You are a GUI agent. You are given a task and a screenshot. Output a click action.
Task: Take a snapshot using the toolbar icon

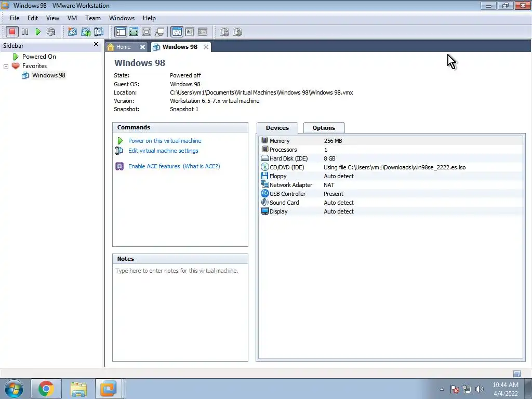72,32
